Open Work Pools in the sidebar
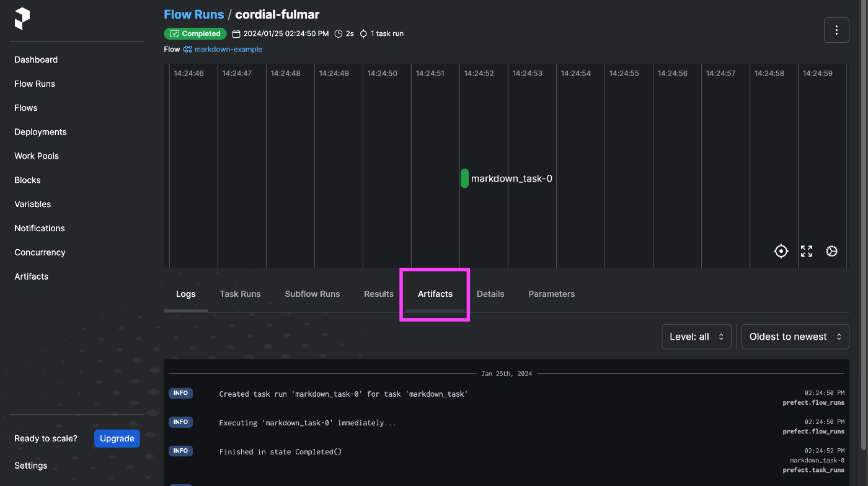The image size is (868, 486). (x=37, y=156)
